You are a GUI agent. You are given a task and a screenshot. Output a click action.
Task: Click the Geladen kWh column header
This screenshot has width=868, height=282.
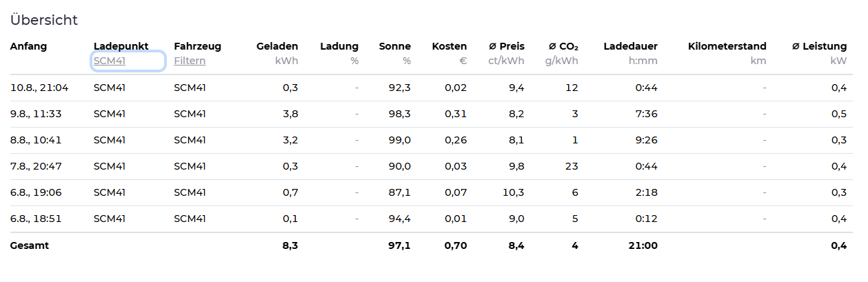coord(277,46)
